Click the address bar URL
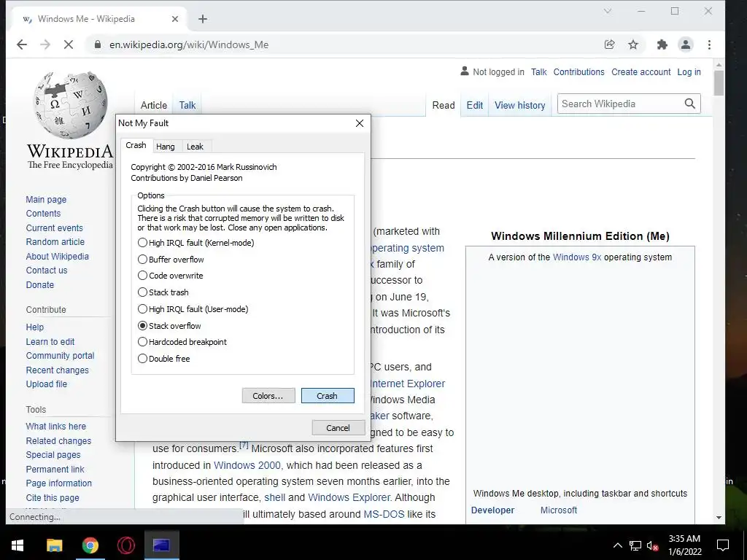 coord(189,44)
